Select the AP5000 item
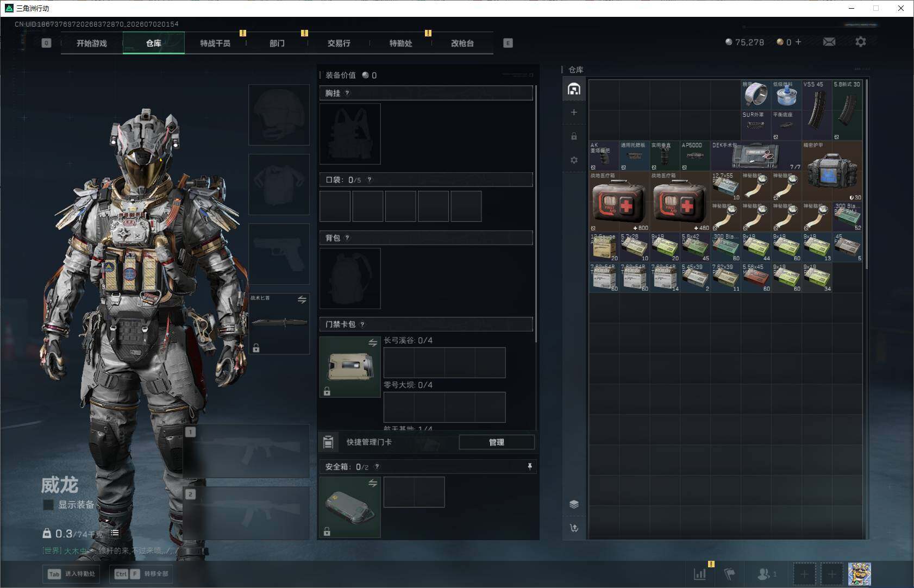This screenshot has height=588, width=914. point(695,156)
